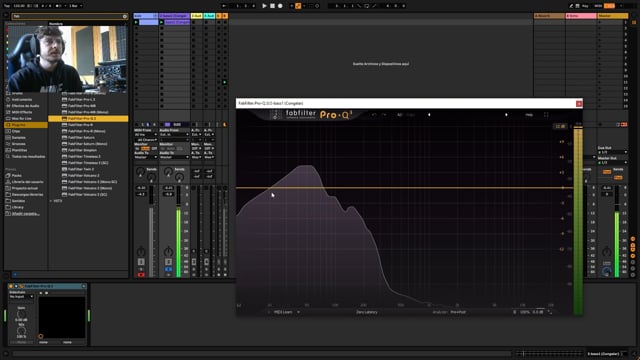Viewport: 640px width, 360px height.
Task: Open device Sidechain No Input dropdown
Action: [x=21, y=296]
